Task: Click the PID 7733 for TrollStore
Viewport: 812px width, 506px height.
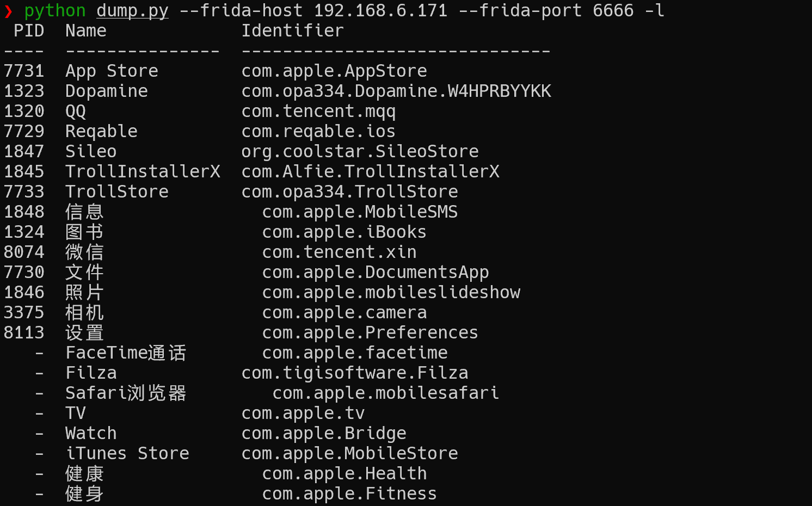Action: tap(24, 192)
